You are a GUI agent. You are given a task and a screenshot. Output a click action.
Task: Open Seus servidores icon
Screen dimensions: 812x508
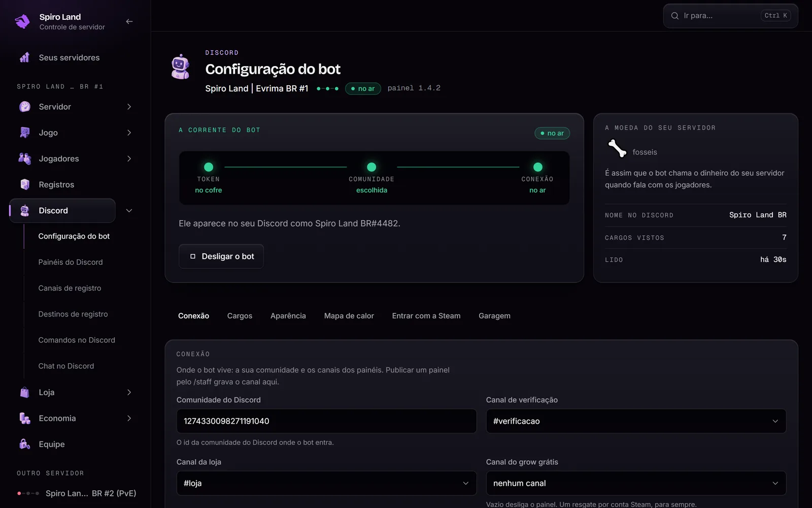[24, 57]
